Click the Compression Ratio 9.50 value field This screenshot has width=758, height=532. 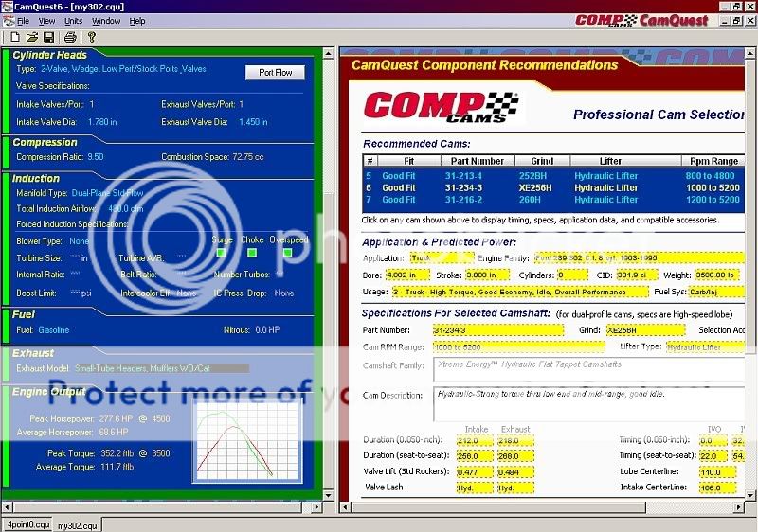click(96, 155)
